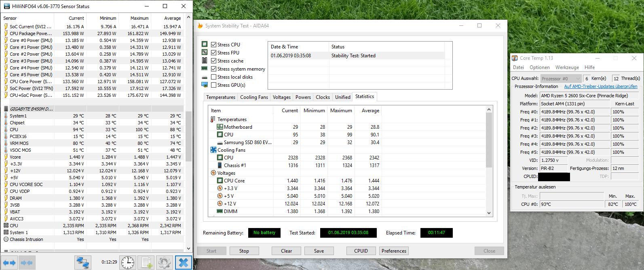644x270 pixels.
Task: Click Temperatures thermometer icon in Statistics list
Action: (x=213, y=119)
